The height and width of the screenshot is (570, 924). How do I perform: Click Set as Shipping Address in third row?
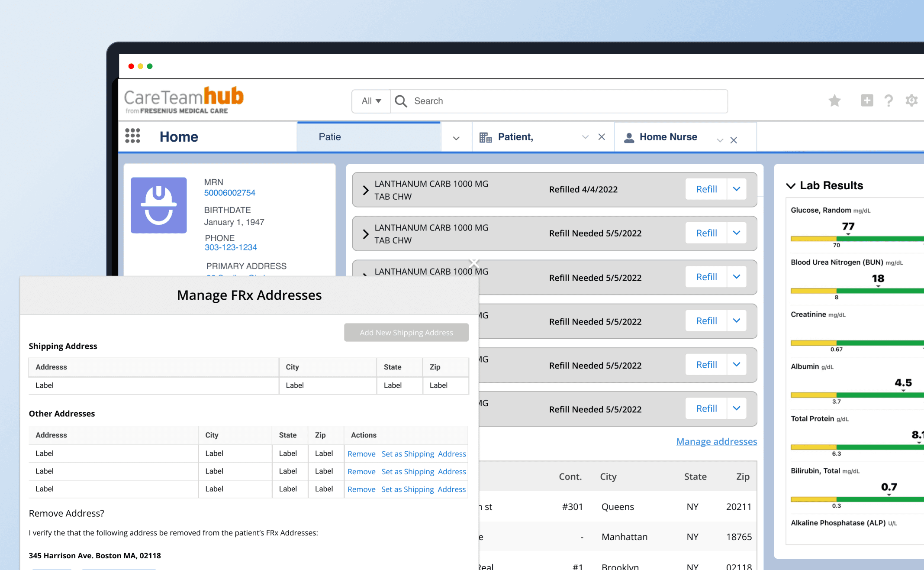pos(423,489)
